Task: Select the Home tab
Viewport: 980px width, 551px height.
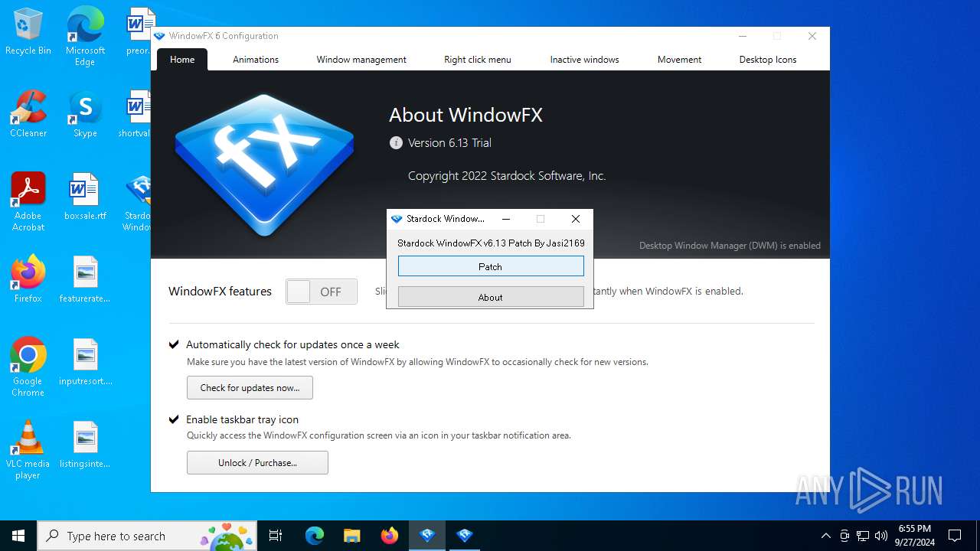Action: tap(182, 60)
